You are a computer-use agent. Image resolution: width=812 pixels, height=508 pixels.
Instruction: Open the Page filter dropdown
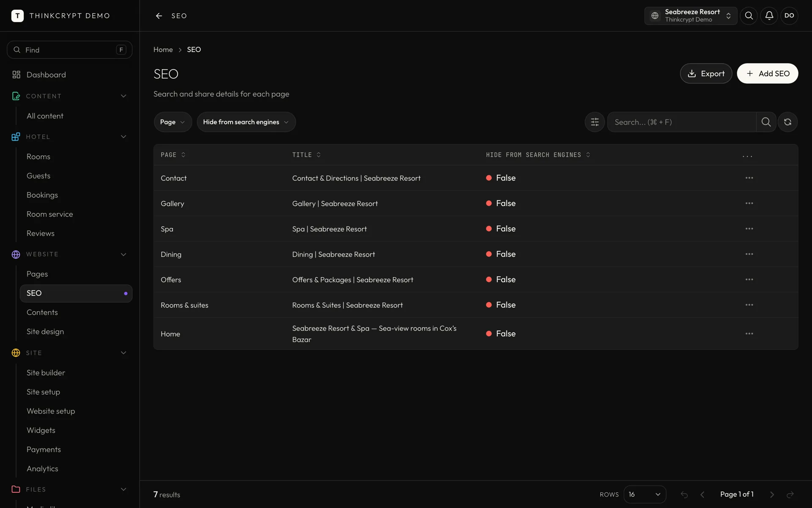(x=173, y=122)
